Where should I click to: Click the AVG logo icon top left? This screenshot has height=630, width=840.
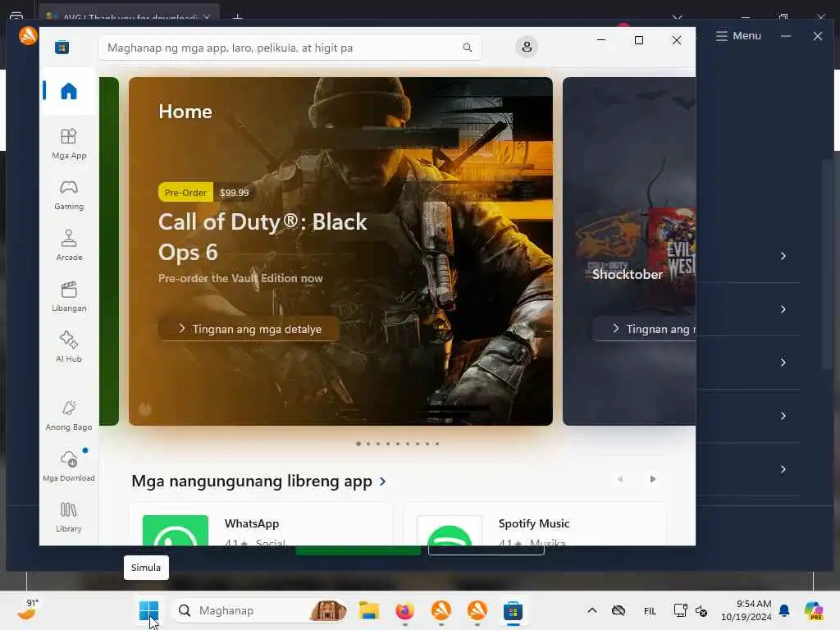tap(28, 36)
